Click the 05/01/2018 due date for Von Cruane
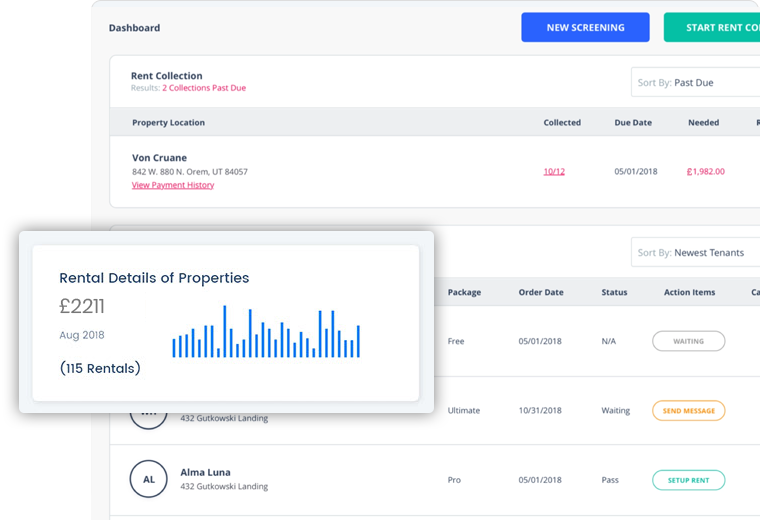Image resolution: width=760 pixels, height=520 pixels. pos(636,171)
